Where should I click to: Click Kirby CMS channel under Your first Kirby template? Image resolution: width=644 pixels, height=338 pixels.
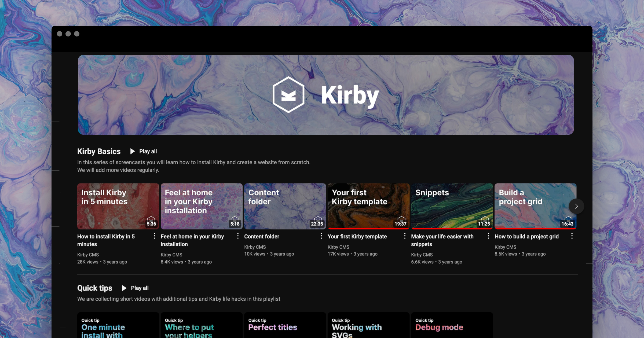click(x=338, y=247)
